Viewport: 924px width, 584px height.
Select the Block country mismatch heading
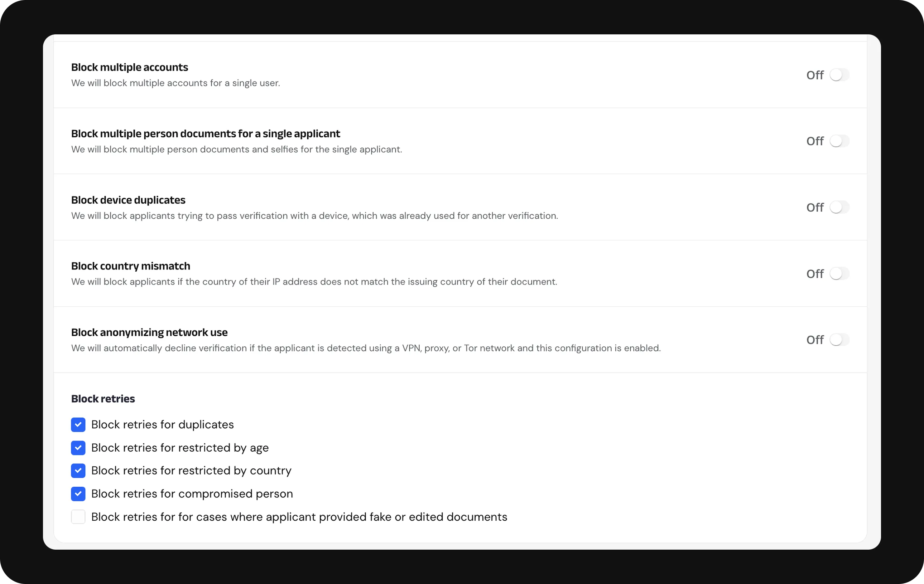pos(130,266)
